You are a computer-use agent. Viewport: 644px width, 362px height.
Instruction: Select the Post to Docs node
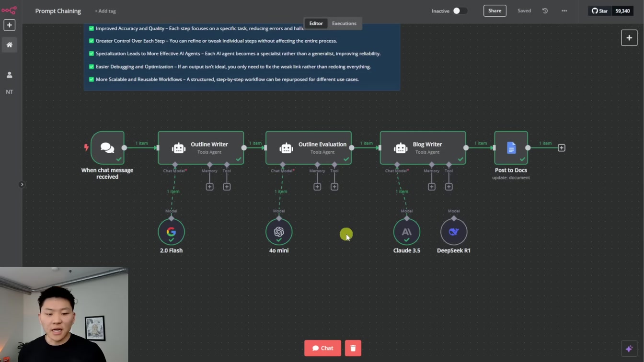511,147
